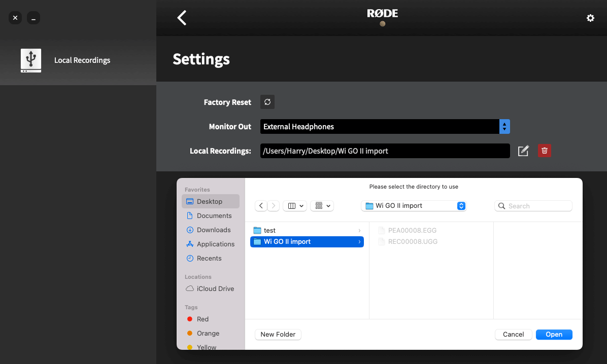Go back using the large arrow
Viewport: 607px width, 364px height.
(x=182, y=18)
